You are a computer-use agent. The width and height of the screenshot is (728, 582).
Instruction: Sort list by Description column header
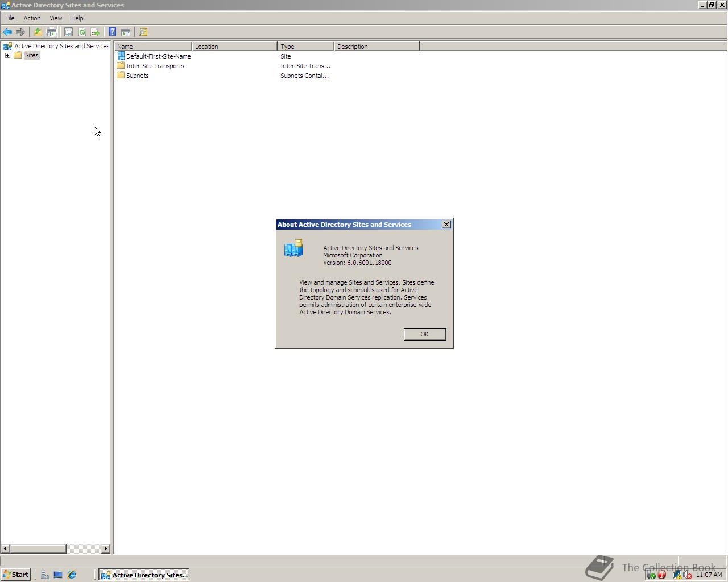click(x=377, y=47)
